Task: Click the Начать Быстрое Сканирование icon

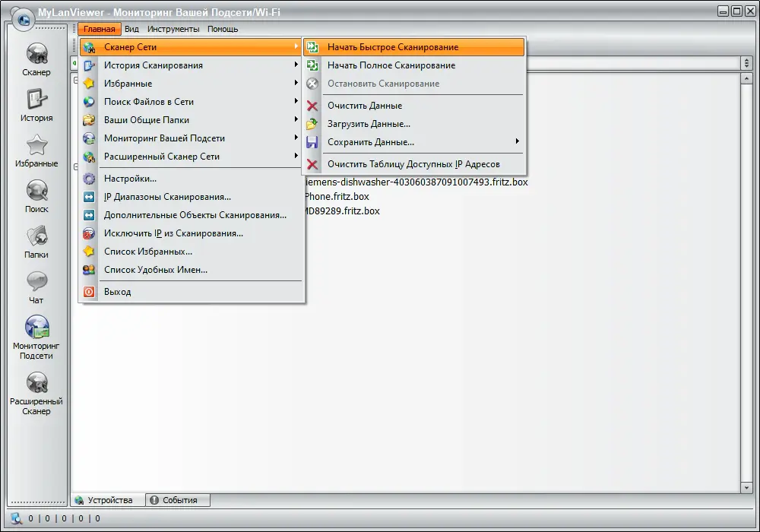Action: pos(312,47)
